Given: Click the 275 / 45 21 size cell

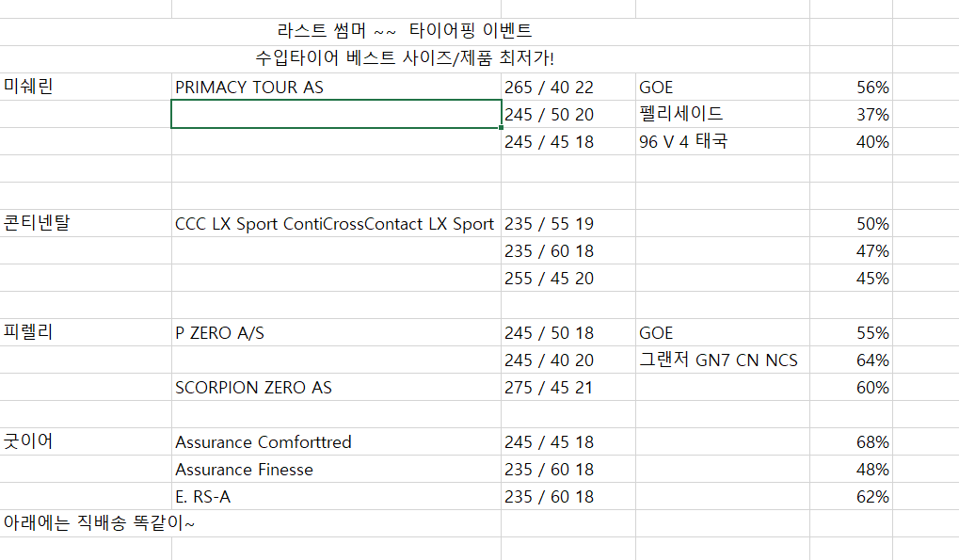Looking at the screenshot, I should (550, 388).
